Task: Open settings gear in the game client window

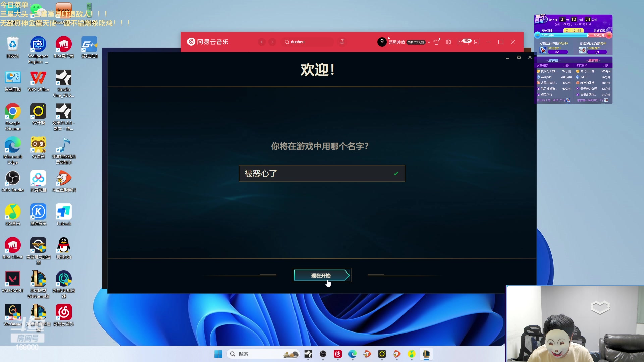Action: [x=519, y=57]
